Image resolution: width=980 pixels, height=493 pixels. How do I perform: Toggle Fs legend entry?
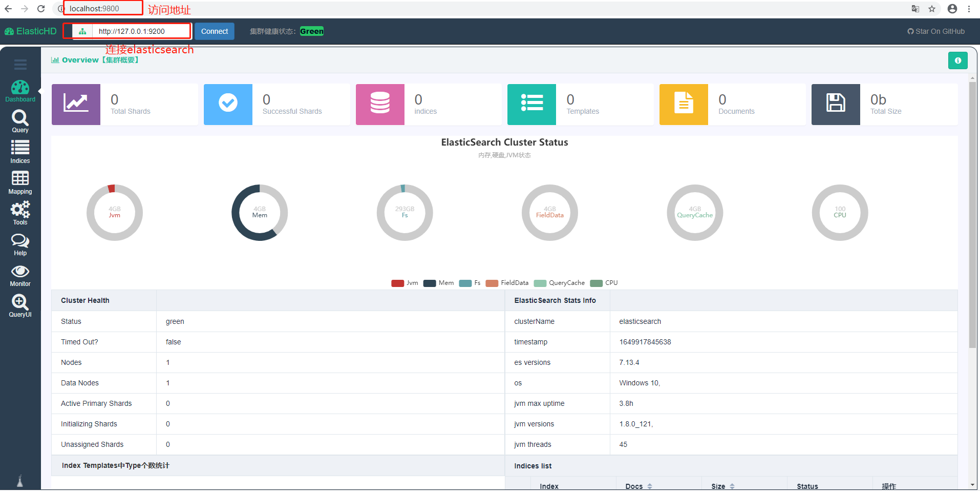470,283
